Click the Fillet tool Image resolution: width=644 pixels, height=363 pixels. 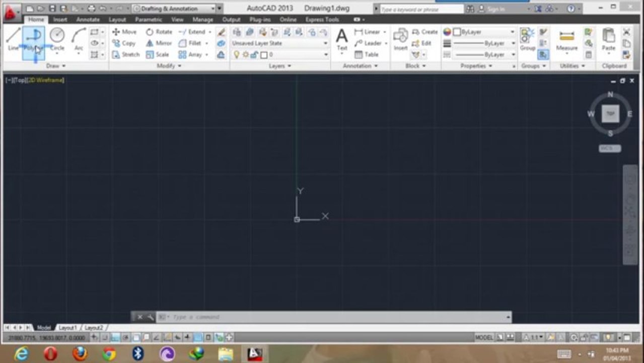point(190,43)
